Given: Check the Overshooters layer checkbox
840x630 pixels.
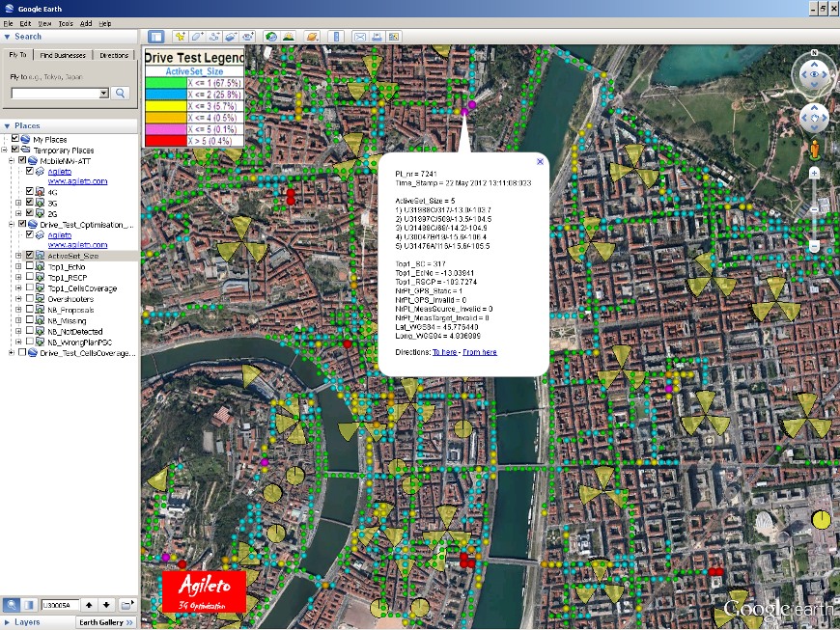Looking at the screenshot, I should (x=31, y=299).
